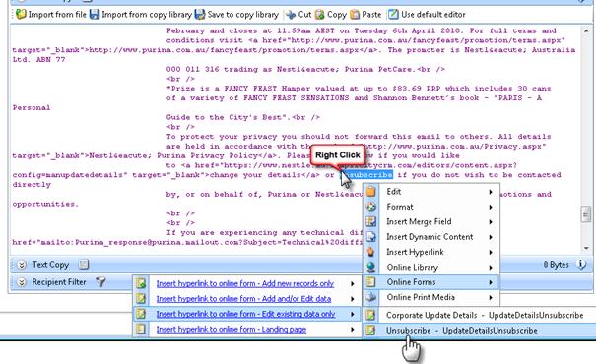The width and height of the screenshot is (596, 364).
Task: Click the Format menu palette icon
Action: 371,207
